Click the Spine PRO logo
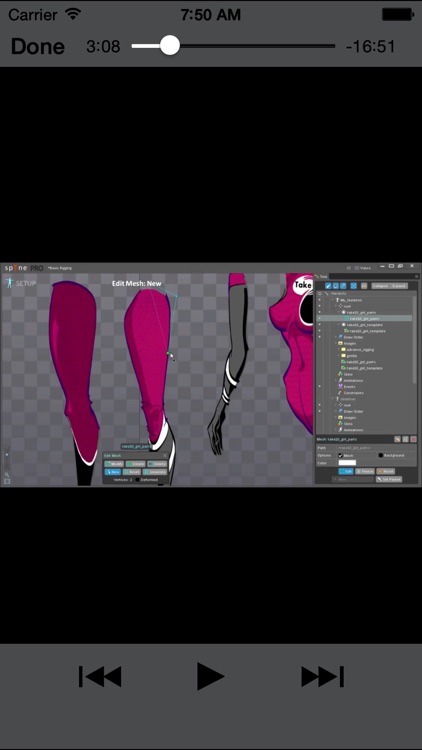 pyautogui.click(x=24, y=268)
